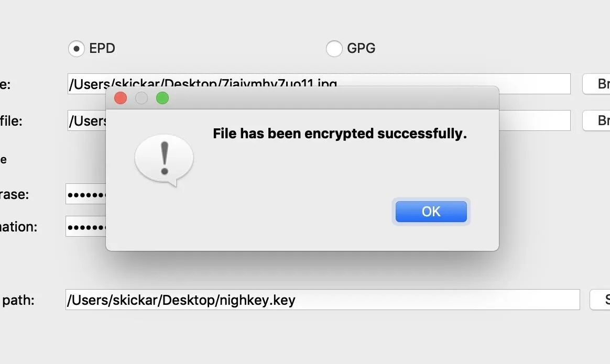Click the green zoom button on dialog
The image size is (610, 364).
coord(162,98)
